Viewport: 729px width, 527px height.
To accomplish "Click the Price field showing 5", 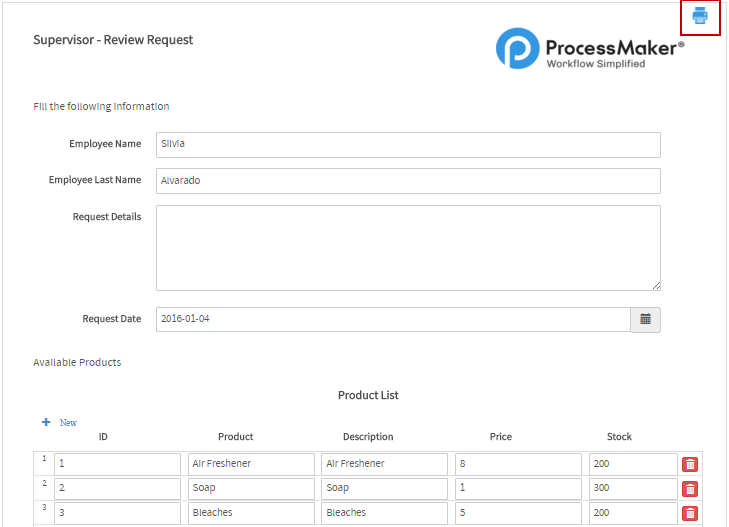I will pyautogui.click(x=517, y=513).
